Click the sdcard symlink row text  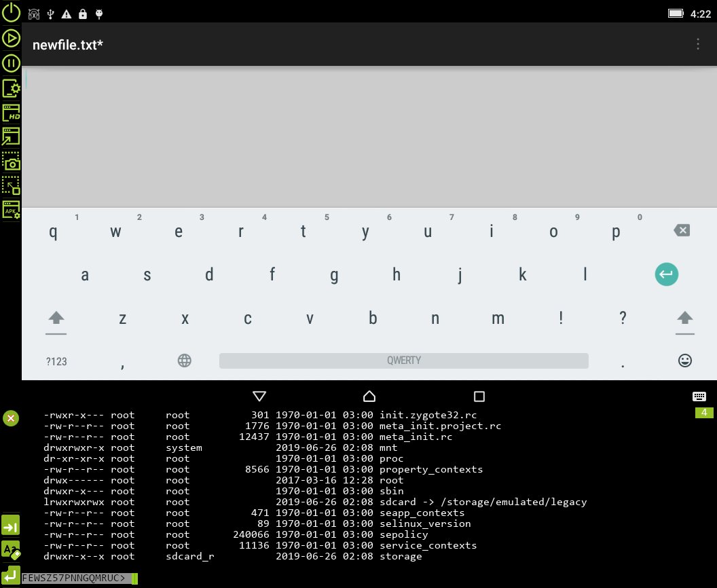point(483,502)
